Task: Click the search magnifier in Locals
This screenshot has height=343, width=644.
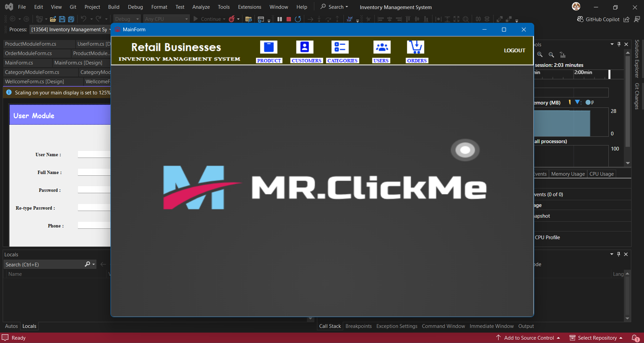Action: pyautogui.click(x=87, y=264)
